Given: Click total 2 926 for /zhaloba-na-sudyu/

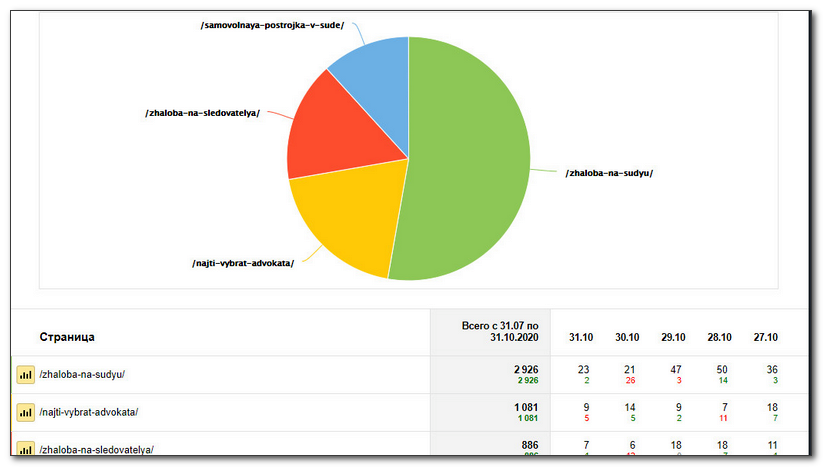Looking at the screenshot, I should (x=526, y=369).
